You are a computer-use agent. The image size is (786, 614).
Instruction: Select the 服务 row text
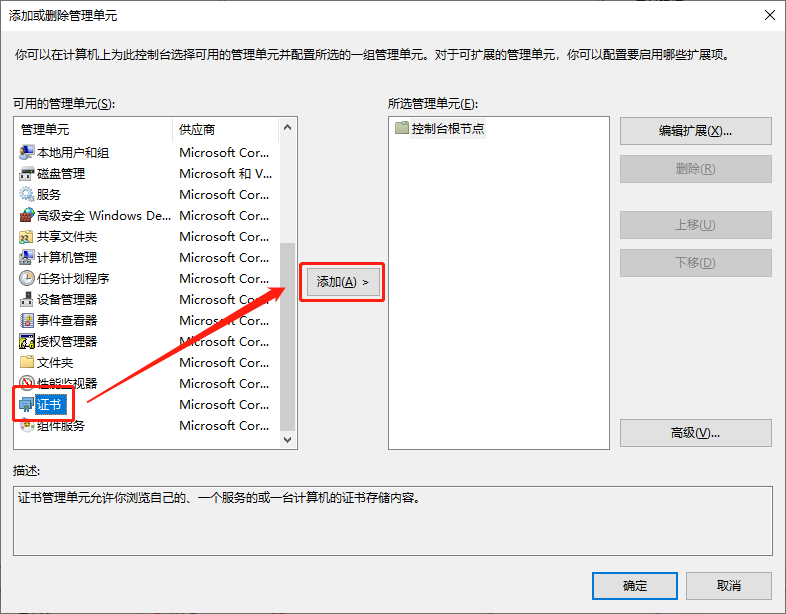pos(49,194)
